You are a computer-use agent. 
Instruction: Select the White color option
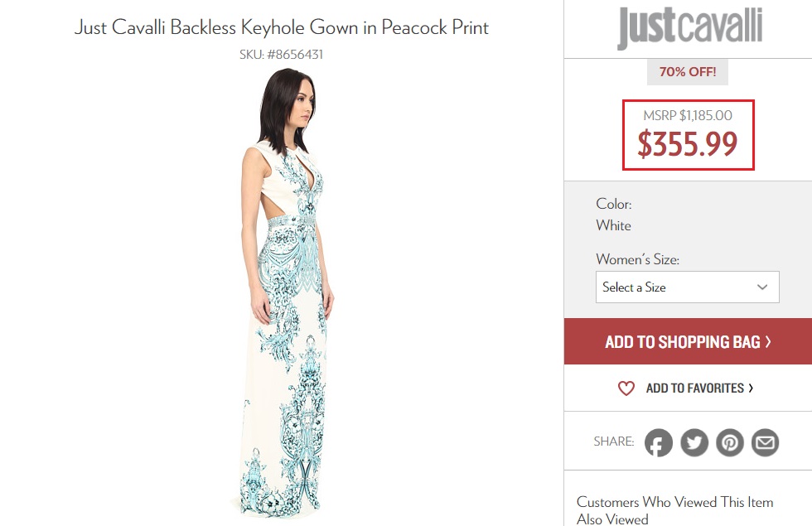tap(613, 225)
